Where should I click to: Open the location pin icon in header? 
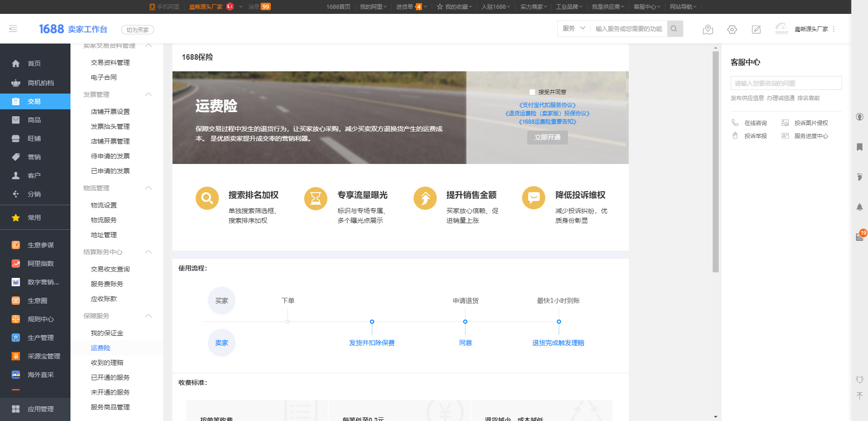point(708,29)
